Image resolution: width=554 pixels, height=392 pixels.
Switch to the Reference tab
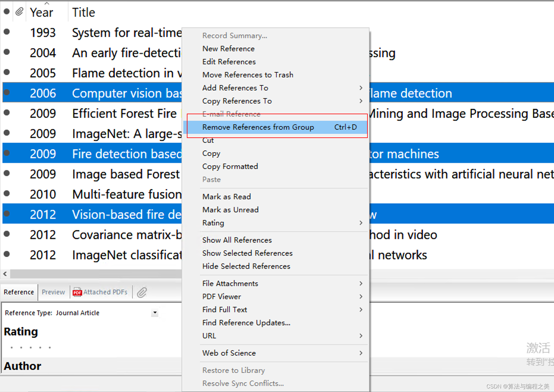19,292
